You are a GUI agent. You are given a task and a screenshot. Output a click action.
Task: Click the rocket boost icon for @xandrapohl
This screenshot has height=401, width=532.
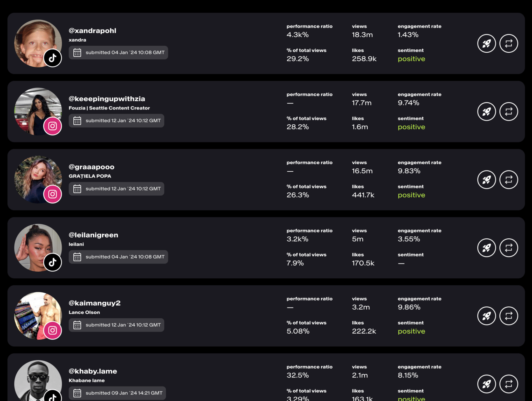[x=486, y=44]
